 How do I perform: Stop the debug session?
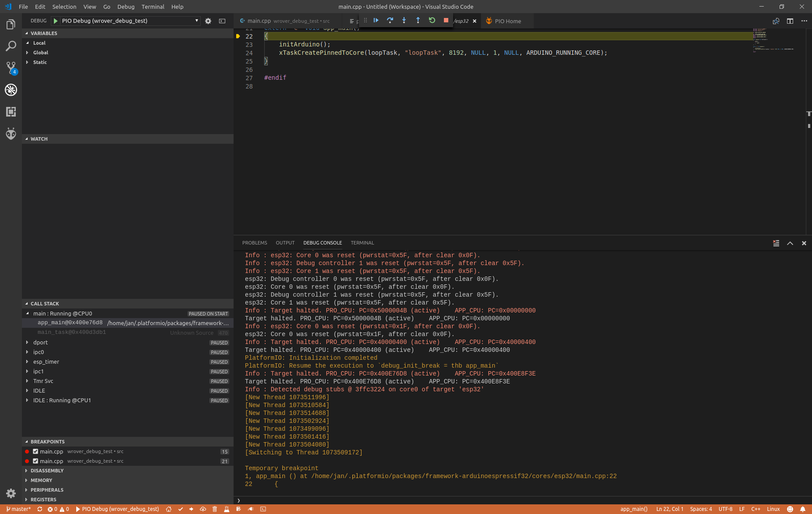coord(446,20)
